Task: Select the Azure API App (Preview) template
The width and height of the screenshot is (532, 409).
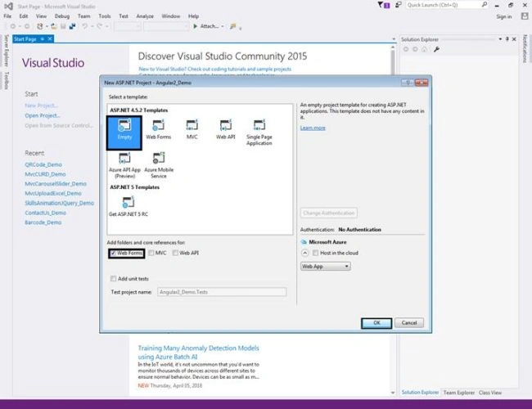Action: [x=124, y=165]
